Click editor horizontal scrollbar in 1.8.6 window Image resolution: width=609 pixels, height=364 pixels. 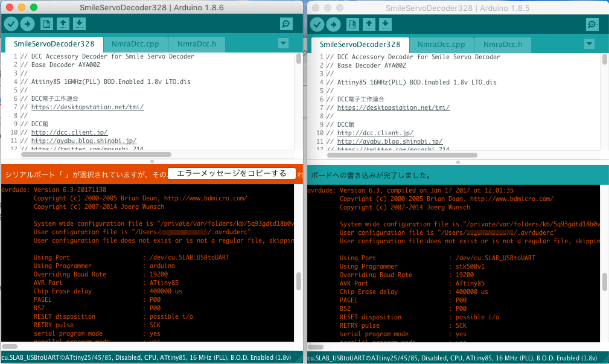pos(97,155)
